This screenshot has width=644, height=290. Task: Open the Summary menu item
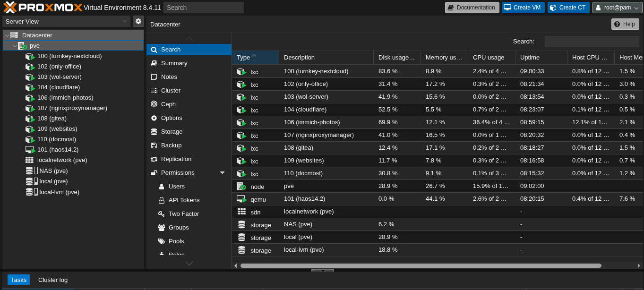(174, 63)
